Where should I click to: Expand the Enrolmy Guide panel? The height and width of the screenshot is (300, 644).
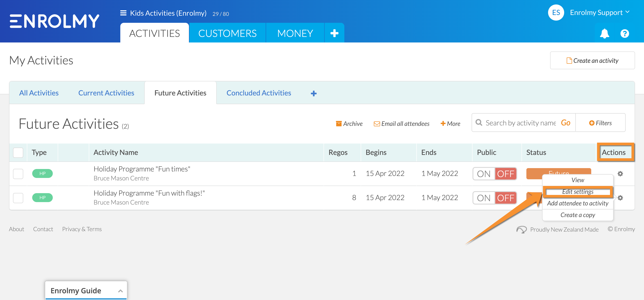(x=86, y=290)
